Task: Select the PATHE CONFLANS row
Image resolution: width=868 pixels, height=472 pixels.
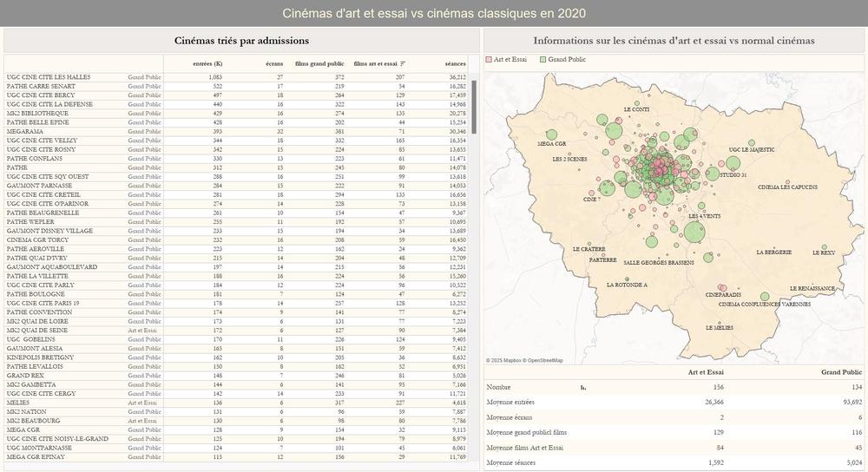Action: coord(236,159)
